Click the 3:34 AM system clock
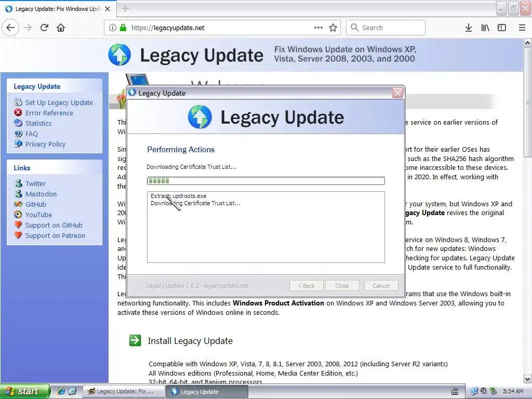Viewport: 532px width, 399px height. [513, 391]
